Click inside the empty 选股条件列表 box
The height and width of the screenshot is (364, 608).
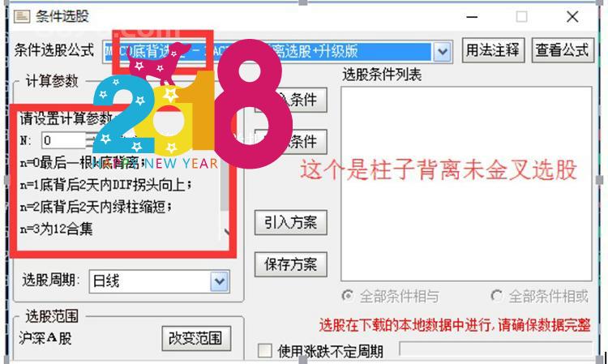pos(466,184)
